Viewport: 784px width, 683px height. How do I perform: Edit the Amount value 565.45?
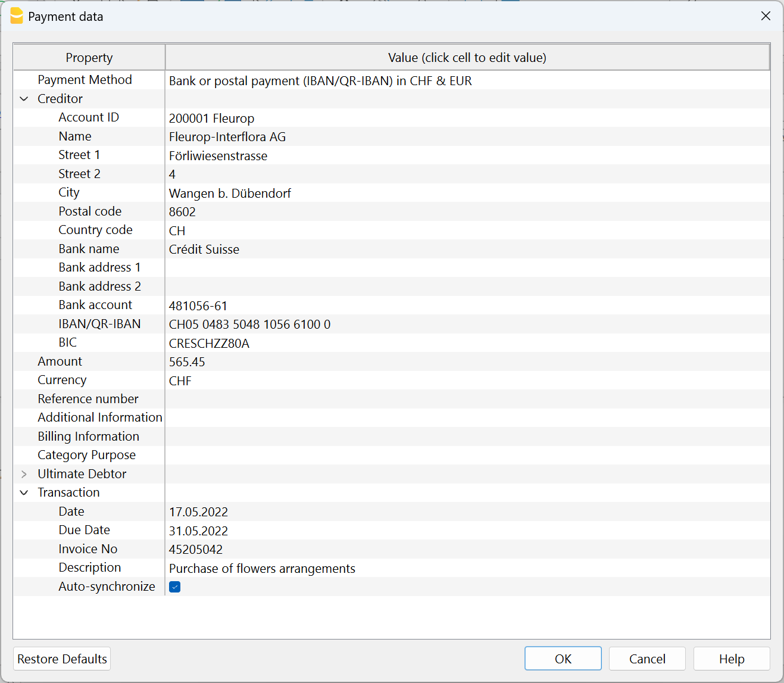click(x=298, y=361)
